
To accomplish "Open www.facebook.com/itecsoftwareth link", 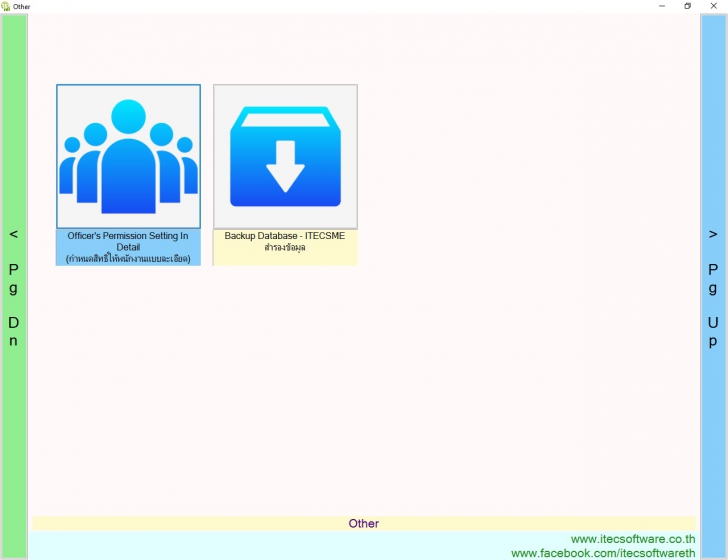I will [603, 553].
